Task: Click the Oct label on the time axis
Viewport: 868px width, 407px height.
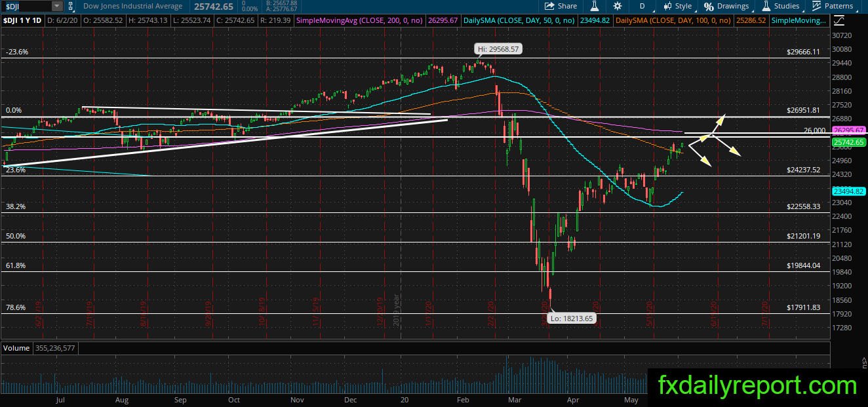Action: [234, 400]
